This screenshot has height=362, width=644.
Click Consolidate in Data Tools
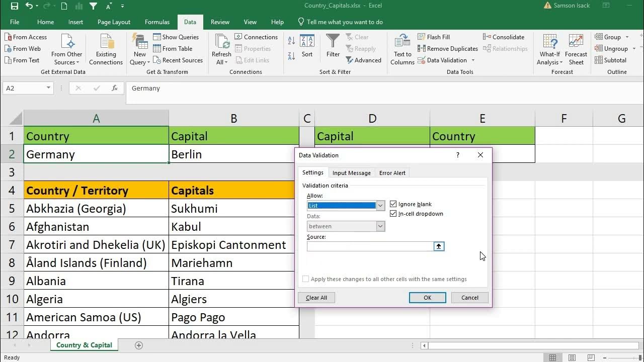[x=504, y=37]
